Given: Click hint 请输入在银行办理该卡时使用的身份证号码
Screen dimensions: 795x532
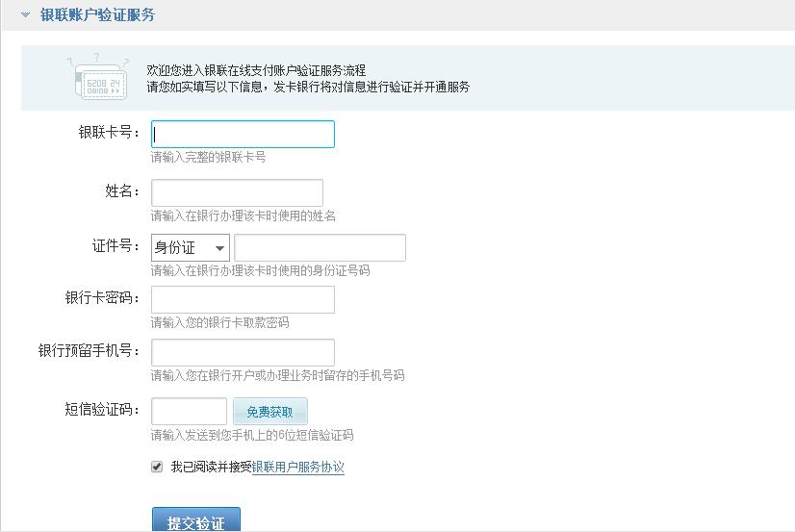Looking at the screenshot, I should (x=260, y=270).
